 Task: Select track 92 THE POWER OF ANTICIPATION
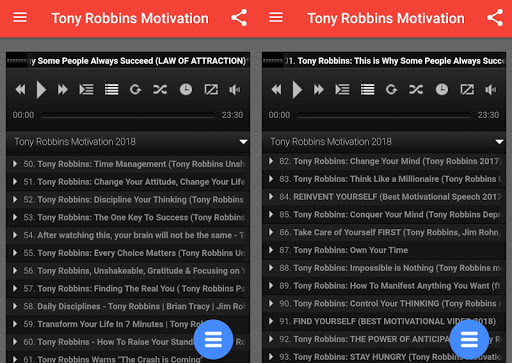(x=384, y=339)
